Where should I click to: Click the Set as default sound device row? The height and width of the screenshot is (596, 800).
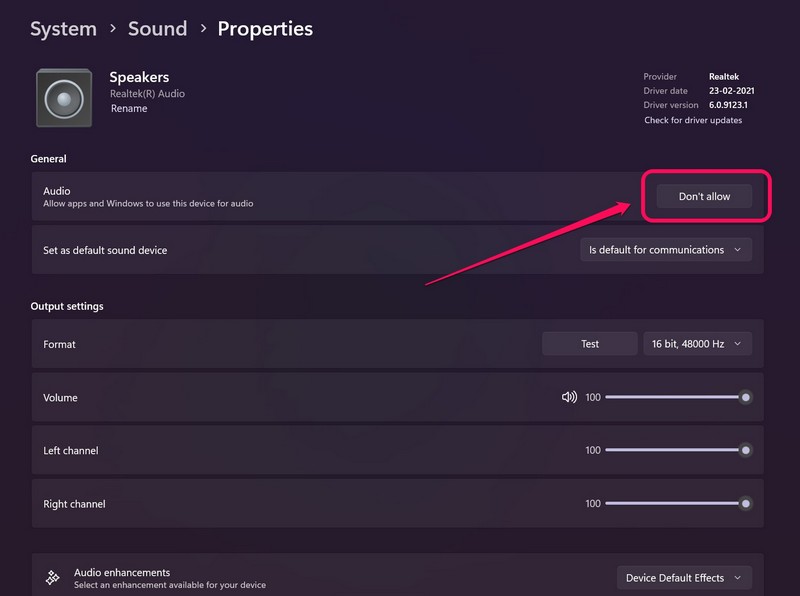click(x=300, y=250)
